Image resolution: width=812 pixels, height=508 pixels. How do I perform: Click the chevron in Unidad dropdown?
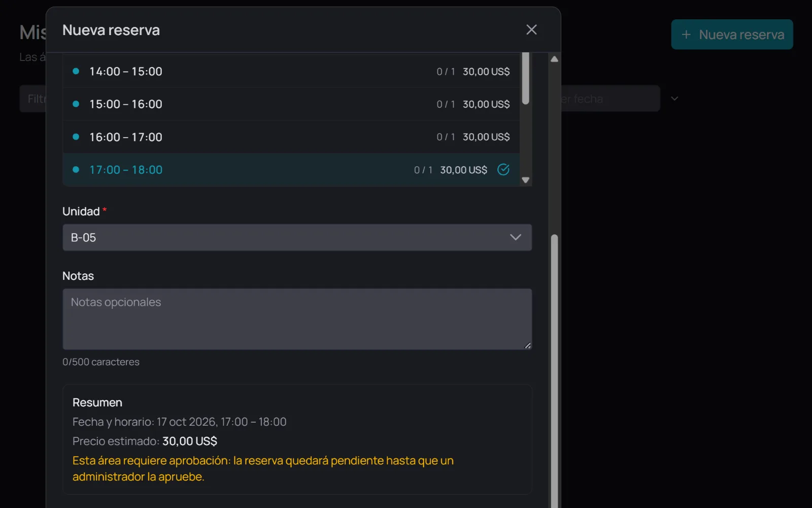(516, 237)
